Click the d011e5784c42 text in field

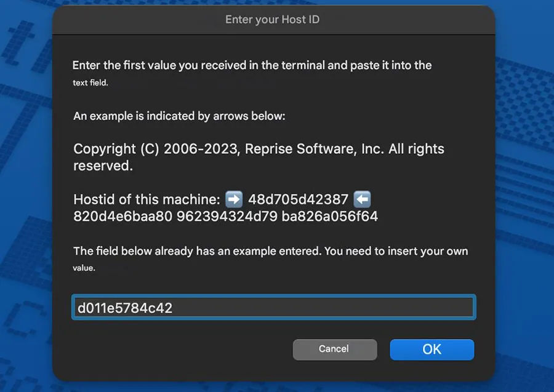point(125,308)
